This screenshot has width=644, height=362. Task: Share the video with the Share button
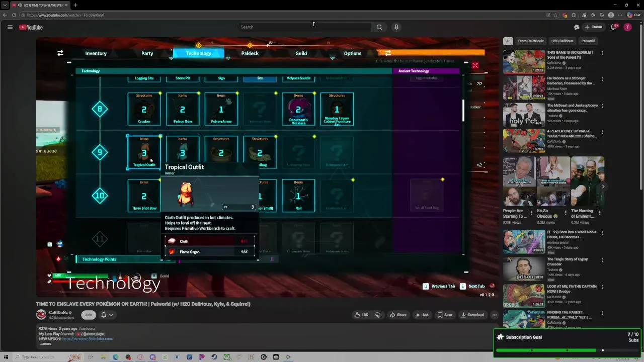click(x=398, y=315)
